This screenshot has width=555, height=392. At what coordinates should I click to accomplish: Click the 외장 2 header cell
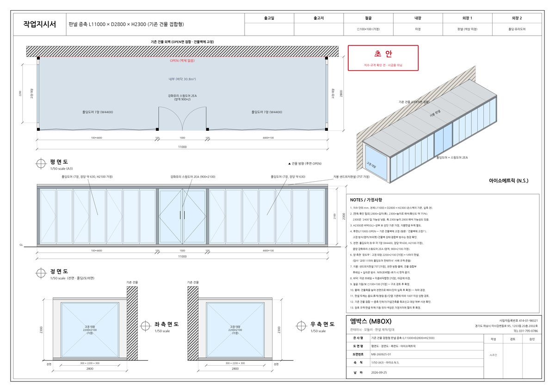(x=517, y=18)
